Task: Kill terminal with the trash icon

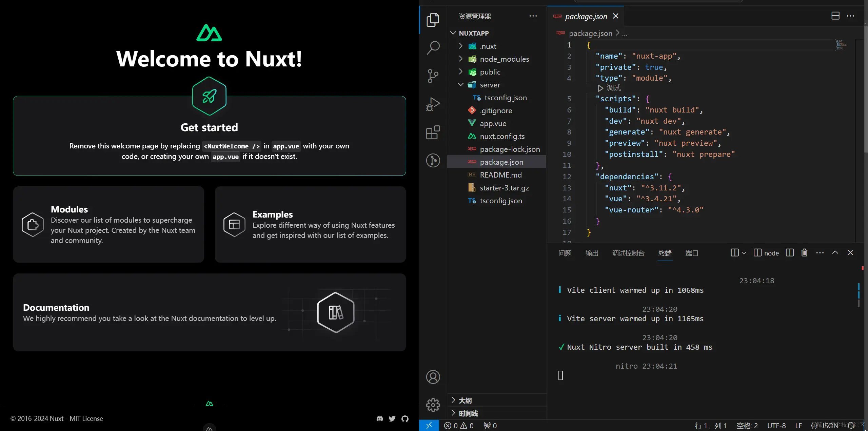Action: click(x=804, y=253)
